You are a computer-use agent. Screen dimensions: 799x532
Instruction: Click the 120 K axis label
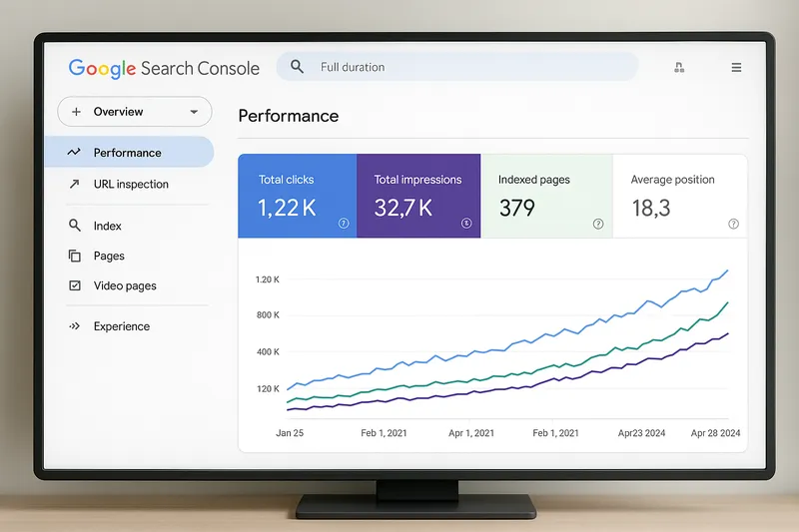pyautogui.click(x=268, y=389)
